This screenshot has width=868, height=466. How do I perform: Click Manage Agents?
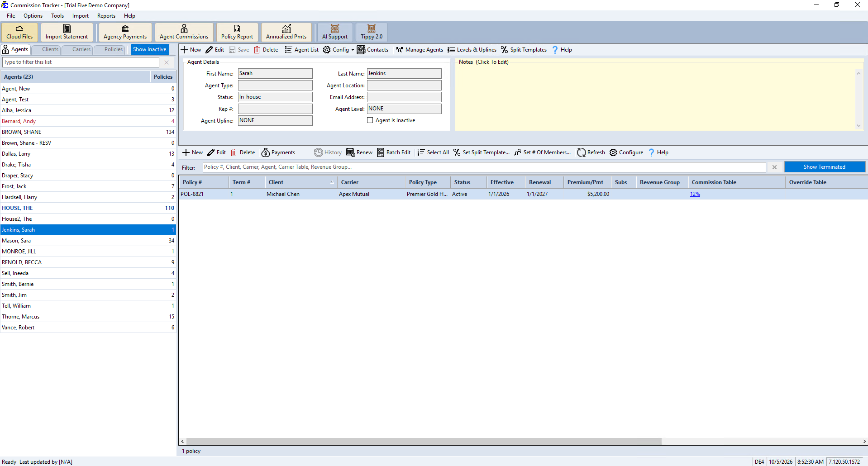(420, 50)
